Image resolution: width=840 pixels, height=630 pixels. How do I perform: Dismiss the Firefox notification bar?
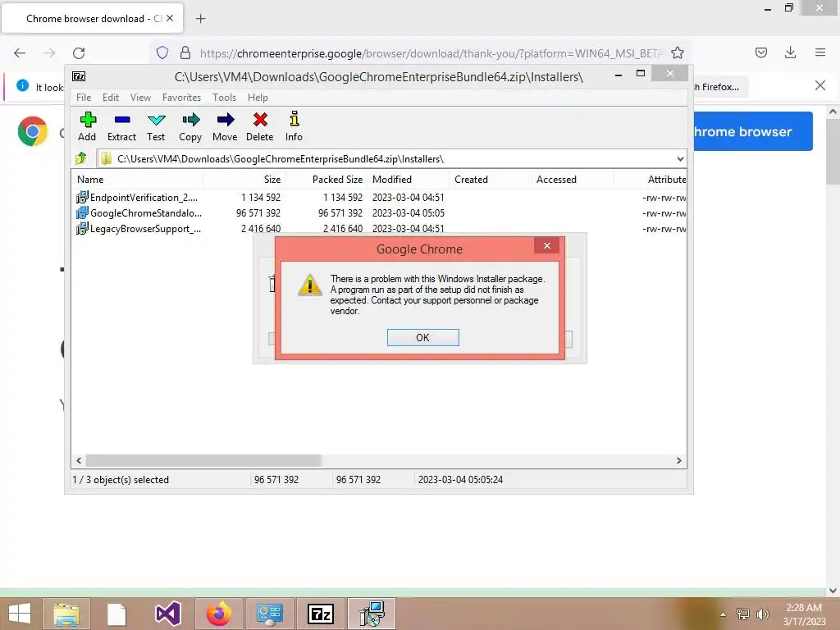point(819,85)
